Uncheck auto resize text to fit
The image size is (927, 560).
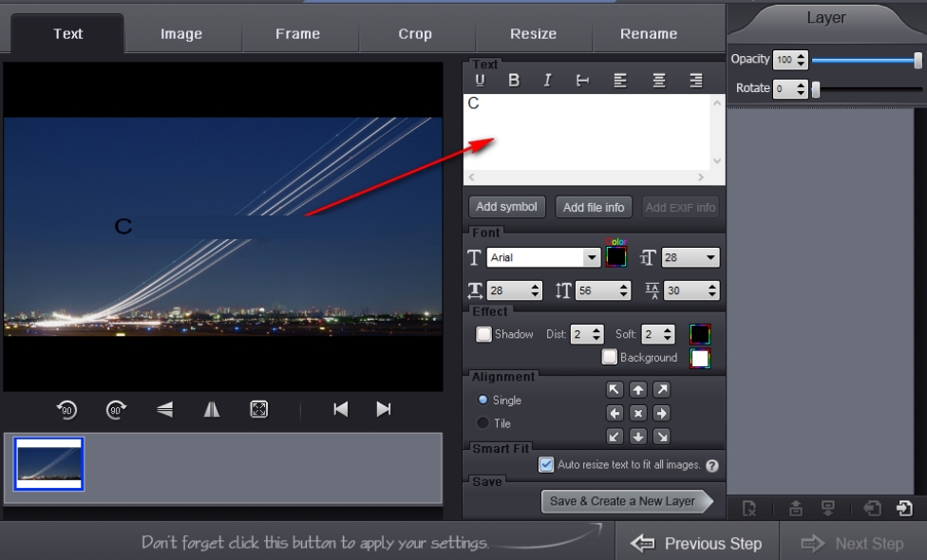pos(546,464)
